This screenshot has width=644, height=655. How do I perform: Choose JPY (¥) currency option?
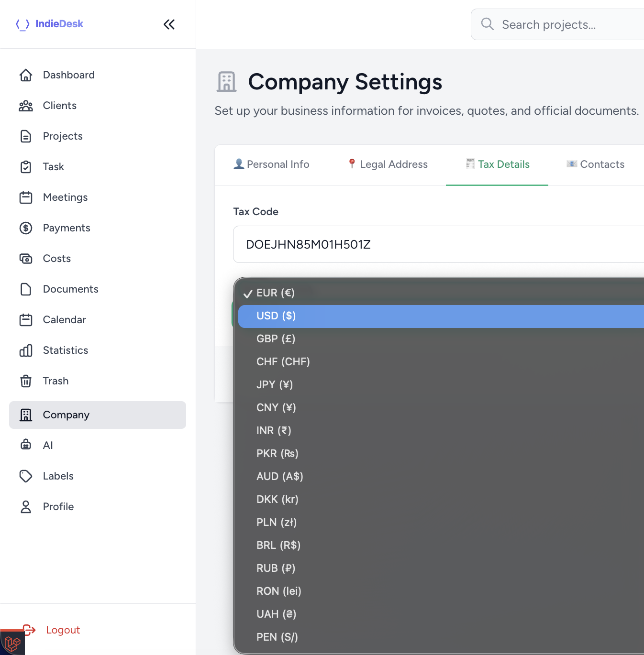click(274, 385)
